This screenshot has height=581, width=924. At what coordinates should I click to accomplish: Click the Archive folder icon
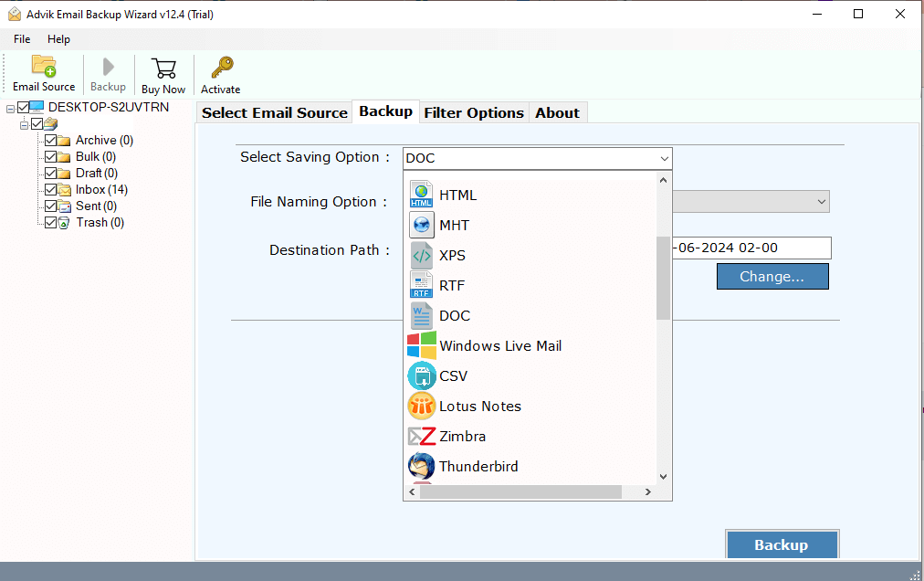pos(64,141)
